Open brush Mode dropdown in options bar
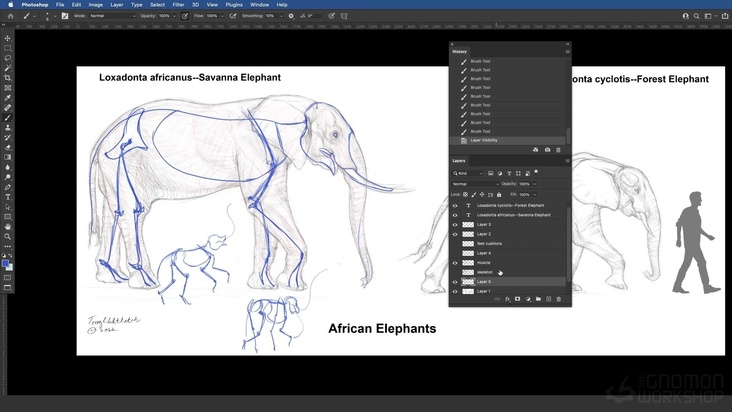Screen dimensions: 732x412 (112, 16)
